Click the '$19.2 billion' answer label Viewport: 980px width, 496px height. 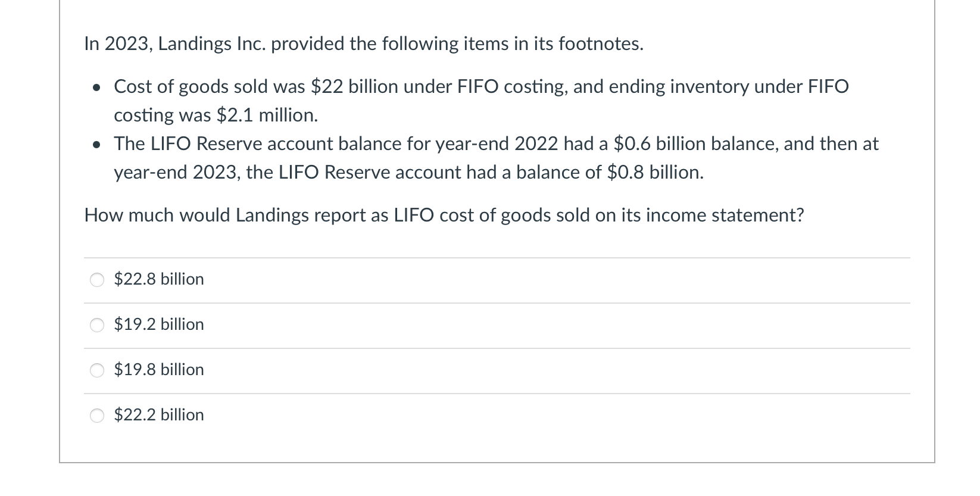click(159, 324)
